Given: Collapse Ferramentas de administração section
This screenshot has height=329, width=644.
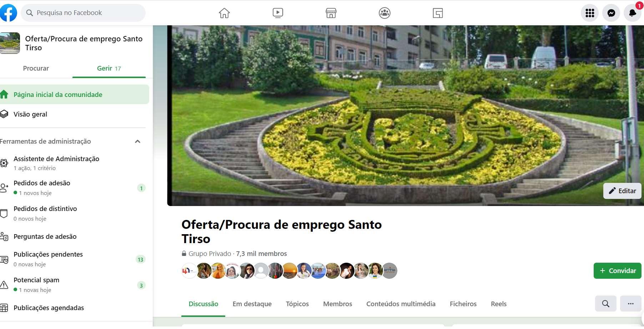Looking at the screenshot, I should pyautogui.click(x=137, y=142).
